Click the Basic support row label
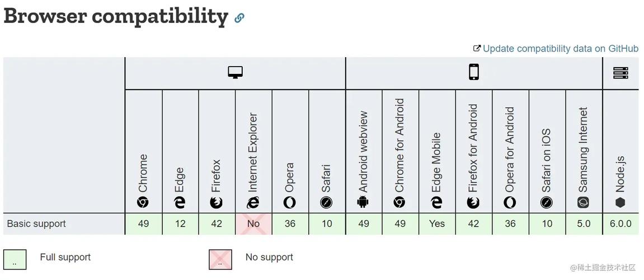Image resolution: width=644 pixels, height=280 pixels. pyautogui.click(x=36, y=224)
